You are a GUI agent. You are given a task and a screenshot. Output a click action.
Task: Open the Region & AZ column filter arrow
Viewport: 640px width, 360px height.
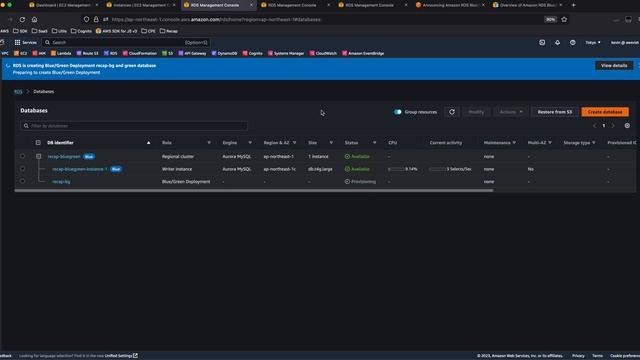(x=294, y=143)
